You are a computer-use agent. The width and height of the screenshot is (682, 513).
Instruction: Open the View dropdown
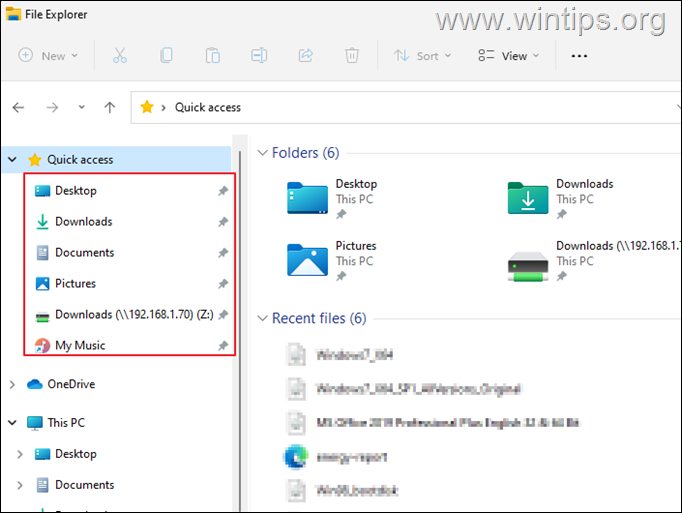pos(508,56)
